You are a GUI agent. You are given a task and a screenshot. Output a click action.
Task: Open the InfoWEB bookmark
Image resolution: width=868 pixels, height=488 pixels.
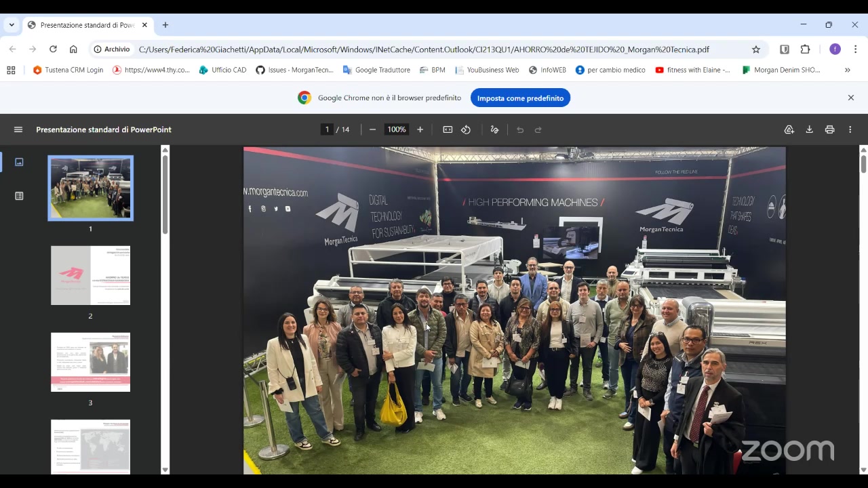pyautogui.click(x=547, y=70)
